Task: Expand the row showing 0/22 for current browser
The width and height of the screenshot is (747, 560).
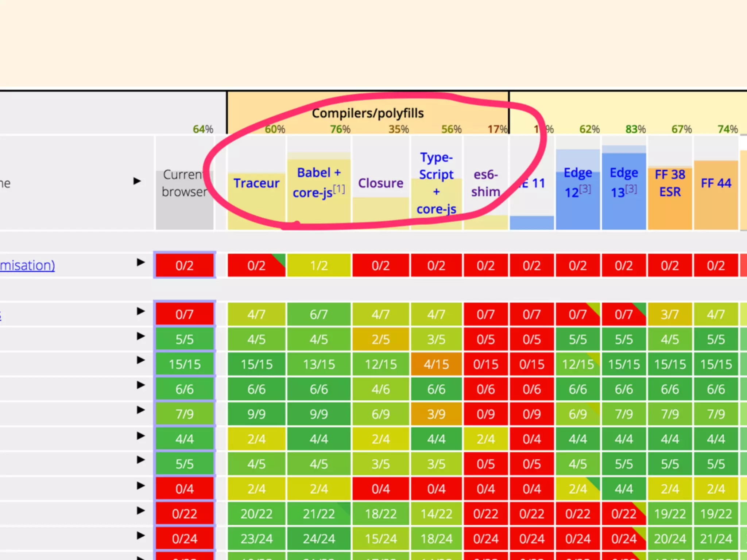Action: 141,510
